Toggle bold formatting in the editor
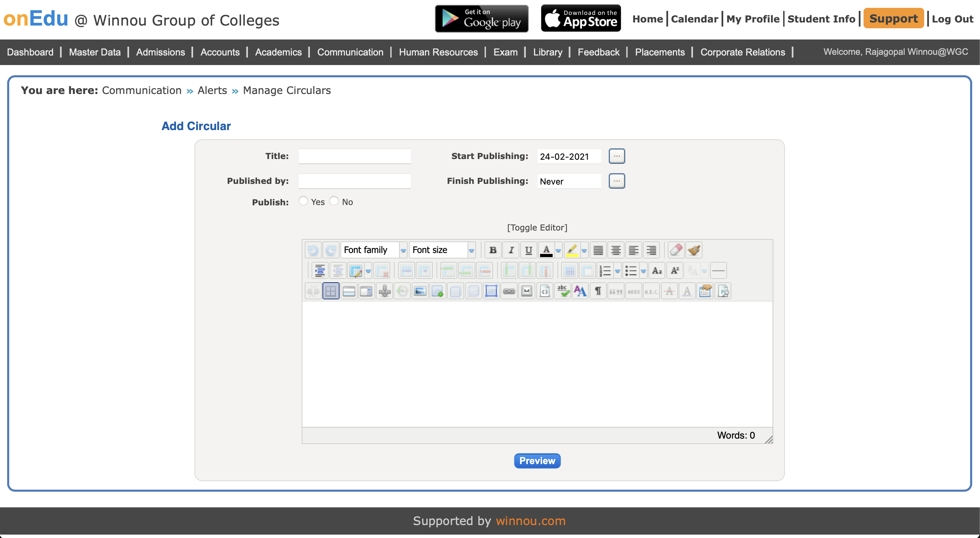 [493, 250]
